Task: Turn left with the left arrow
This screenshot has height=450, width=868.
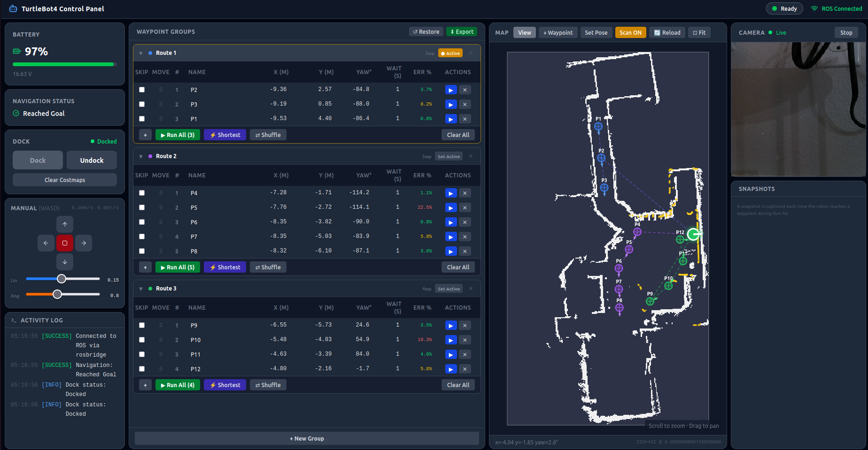Action: tap(46, 243)
